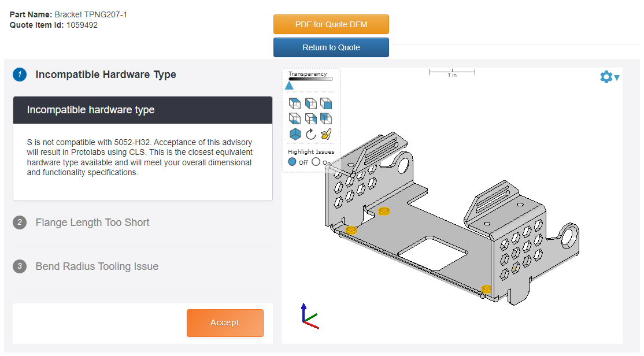The height and width of the screenshot is (356, 644).
Task: Select the back face view cube icon
Action: point(326,118)
